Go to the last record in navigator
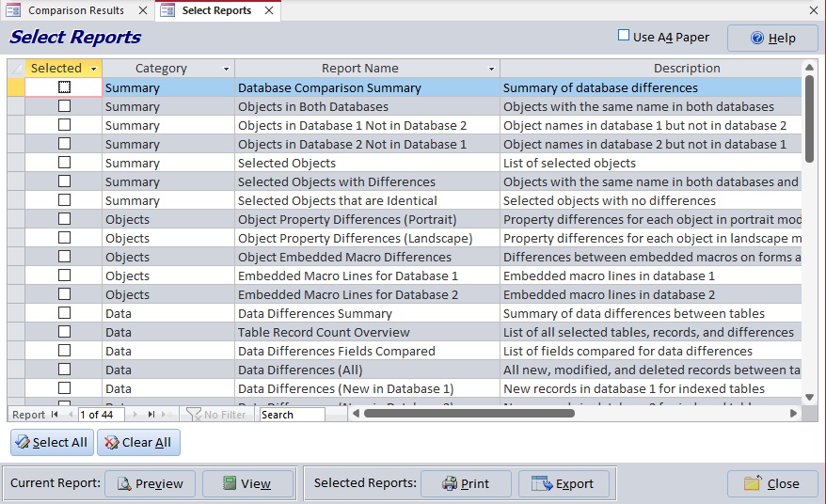The image size is (826, 504). 151,415
